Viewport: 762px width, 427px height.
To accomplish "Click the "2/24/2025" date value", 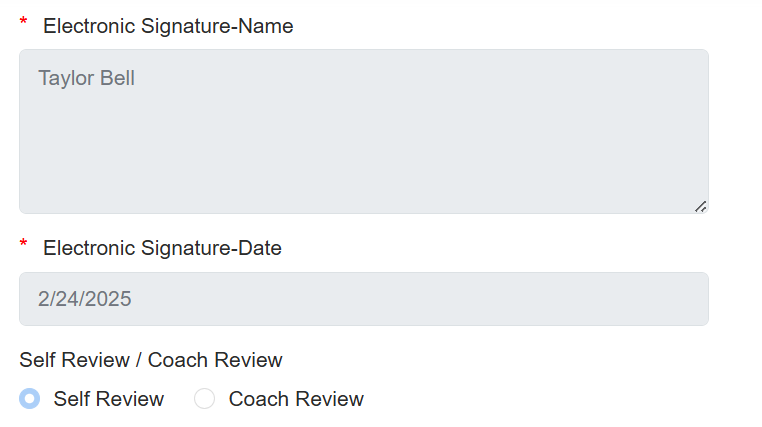I will point(85,299).
